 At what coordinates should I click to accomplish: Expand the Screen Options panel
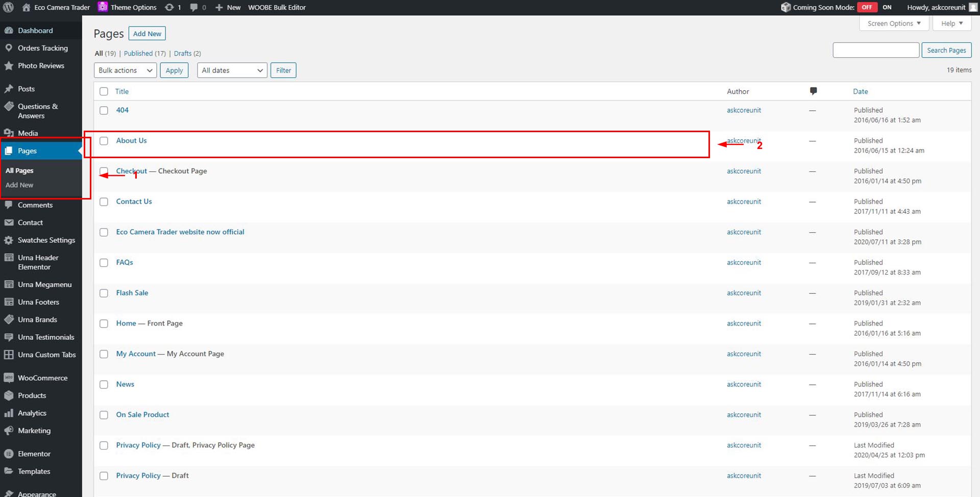(x=894, y=23)
